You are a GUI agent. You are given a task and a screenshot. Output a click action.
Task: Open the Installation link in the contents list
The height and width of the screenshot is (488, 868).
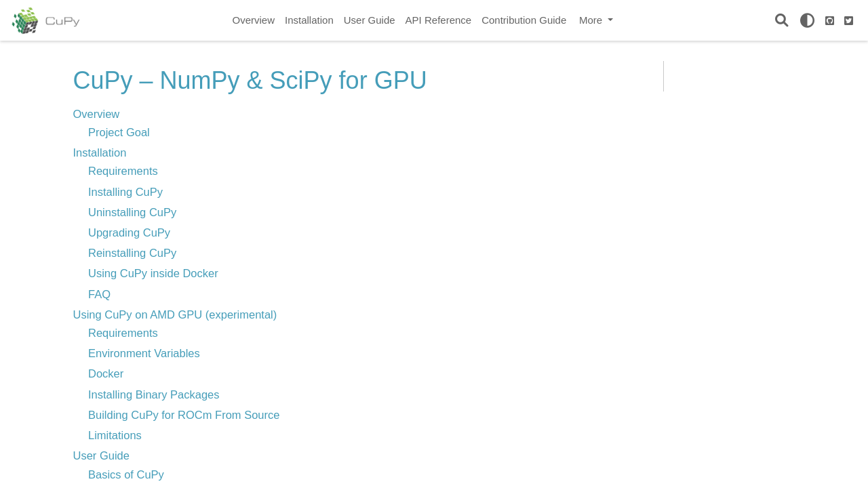100,152
